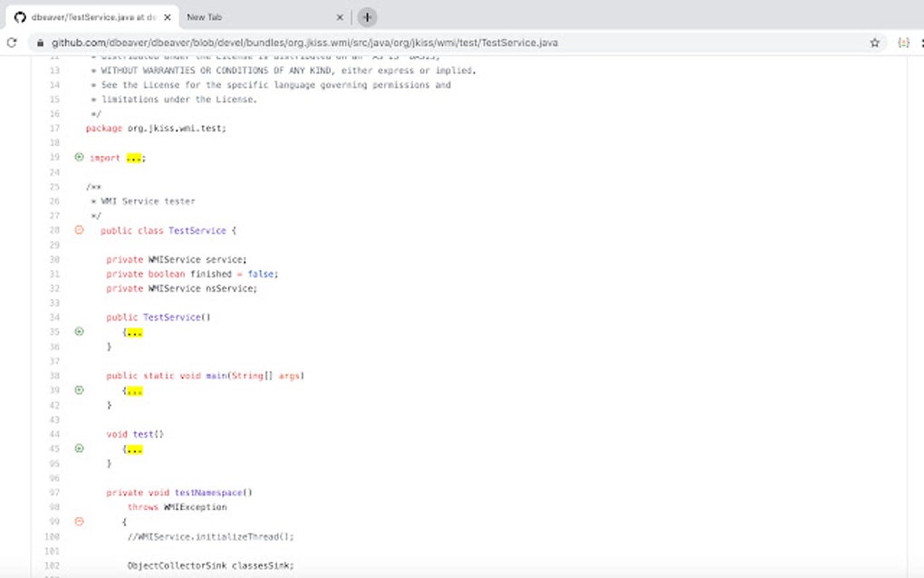Open a new tab with the plus icon
This screenshot has height=578, width=924.
click(366, 16)
